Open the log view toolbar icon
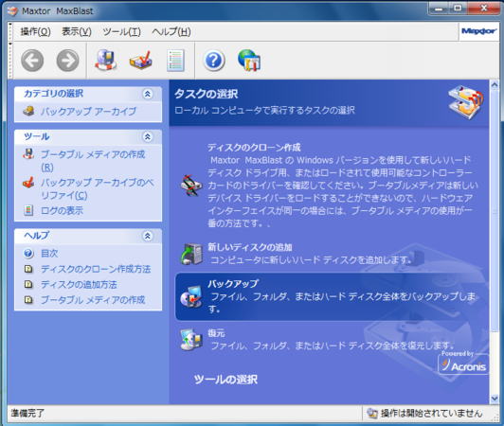This screenshot has width=504, height=426. tap(175, 60)
